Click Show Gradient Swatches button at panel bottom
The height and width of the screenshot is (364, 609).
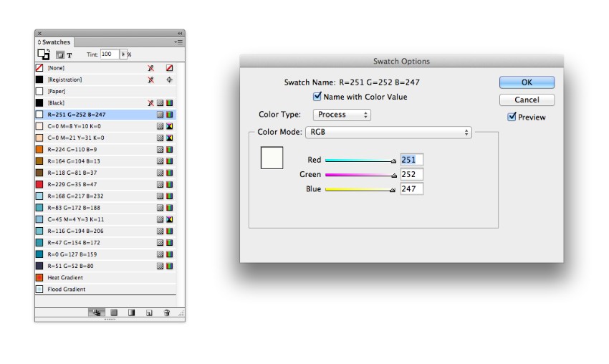[x=131, y=312]
